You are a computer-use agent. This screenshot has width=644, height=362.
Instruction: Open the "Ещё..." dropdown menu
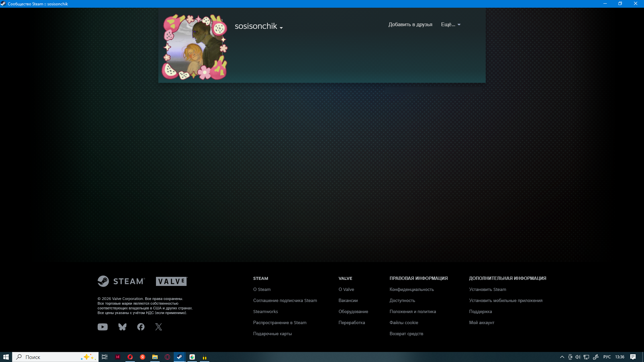click(451, 24)
